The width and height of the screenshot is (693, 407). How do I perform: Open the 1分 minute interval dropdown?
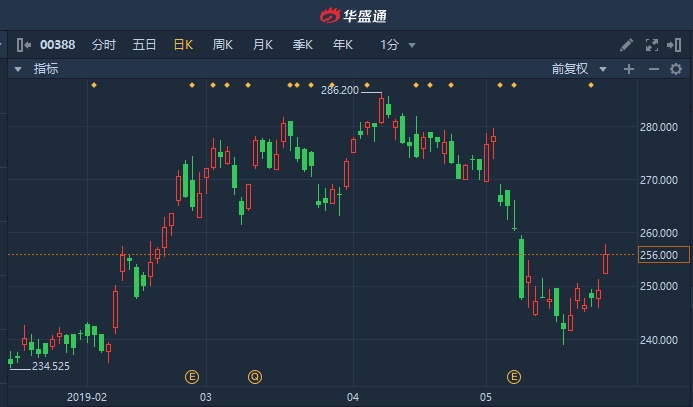click(398, 45)
